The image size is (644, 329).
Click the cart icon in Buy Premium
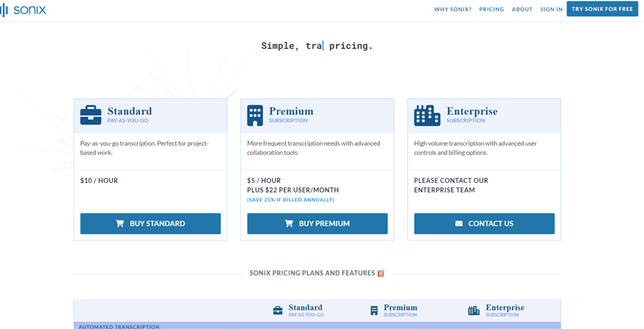click(x=289, y=224)
